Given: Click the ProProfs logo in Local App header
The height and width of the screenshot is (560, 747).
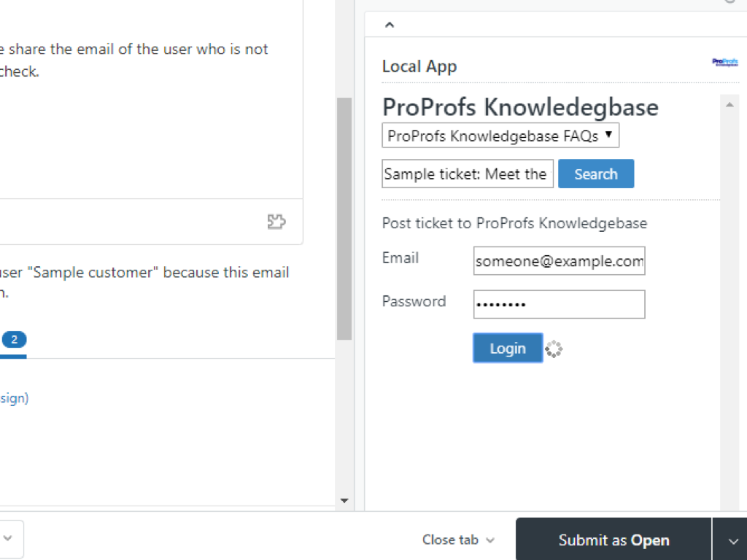Looking at the screenshot, I should (x=725, y=63).
